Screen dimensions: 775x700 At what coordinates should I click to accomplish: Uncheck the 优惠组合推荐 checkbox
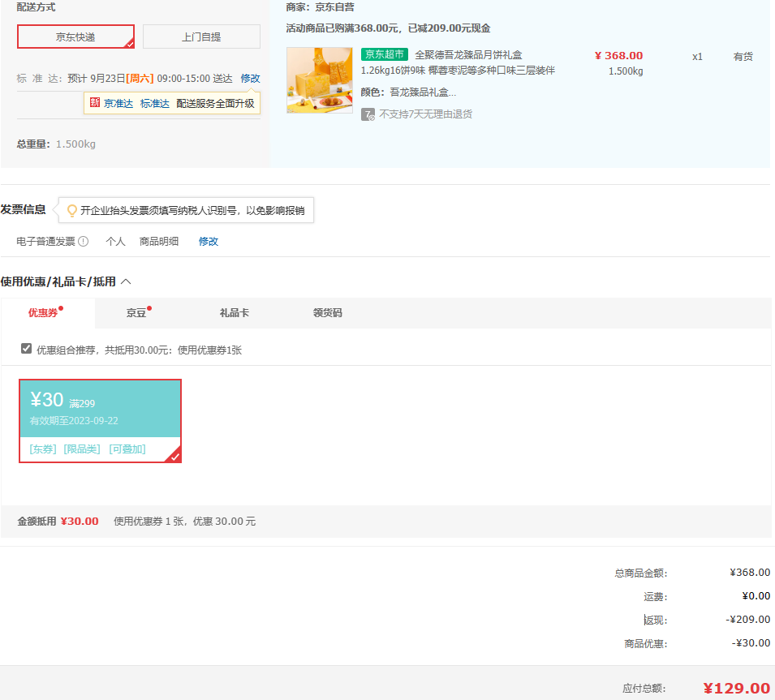26,349
